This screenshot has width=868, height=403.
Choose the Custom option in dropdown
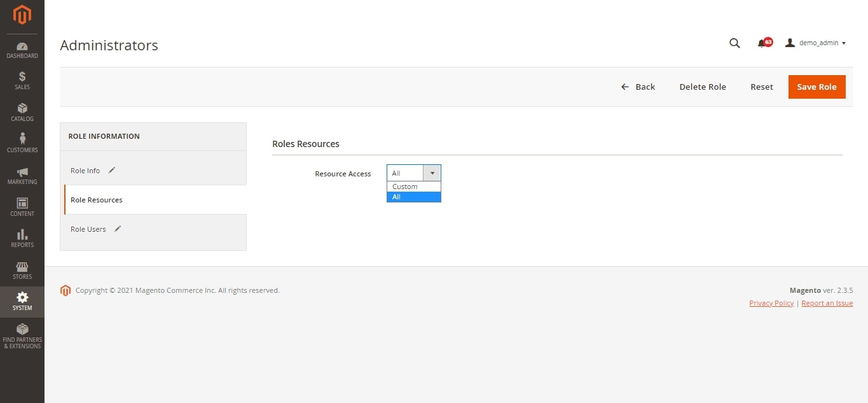click(413, 187)
